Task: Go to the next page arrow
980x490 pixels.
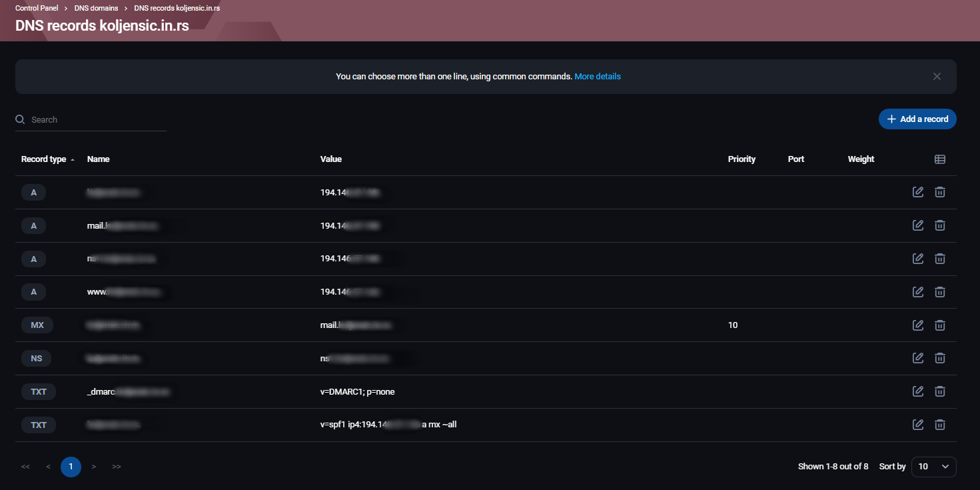Action: pyautogui.click(x=94, y=467)
